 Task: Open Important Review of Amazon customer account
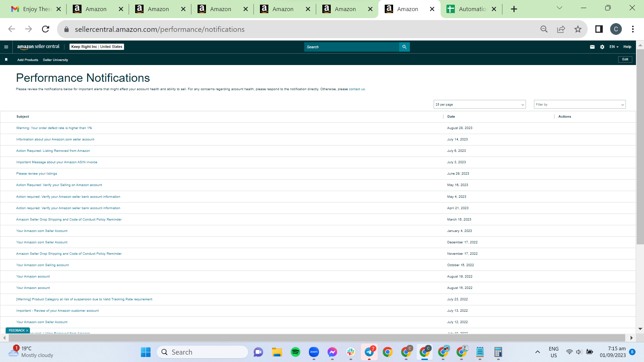coord(57,311)
